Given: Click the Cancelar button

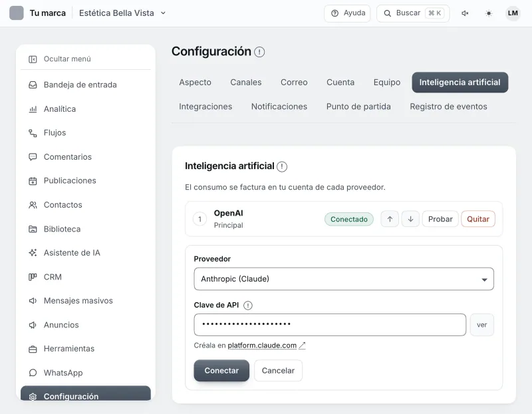Looking at the screenshot, I should (278, 371).
